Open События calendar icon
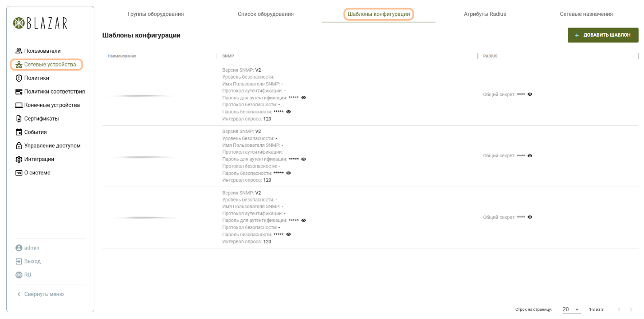Viewport: 644px width, 319px height. [19, 132]
